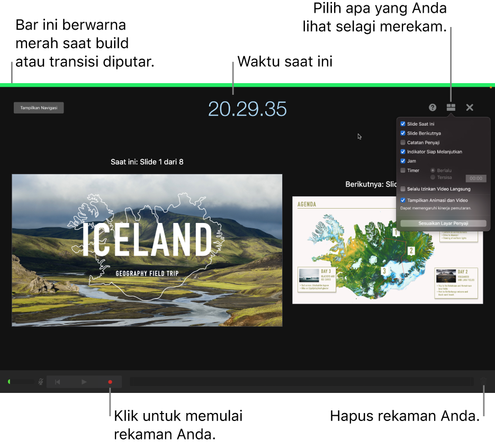Click the presenter display layout icon

click(451, 107)
